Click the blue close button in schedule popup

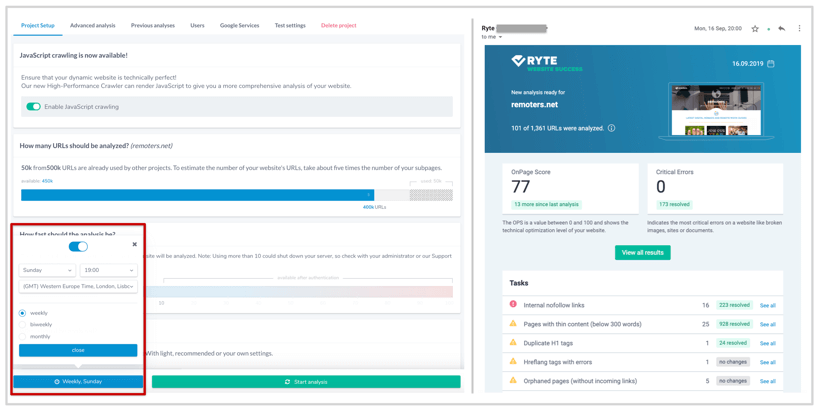(x=78, y=350)
